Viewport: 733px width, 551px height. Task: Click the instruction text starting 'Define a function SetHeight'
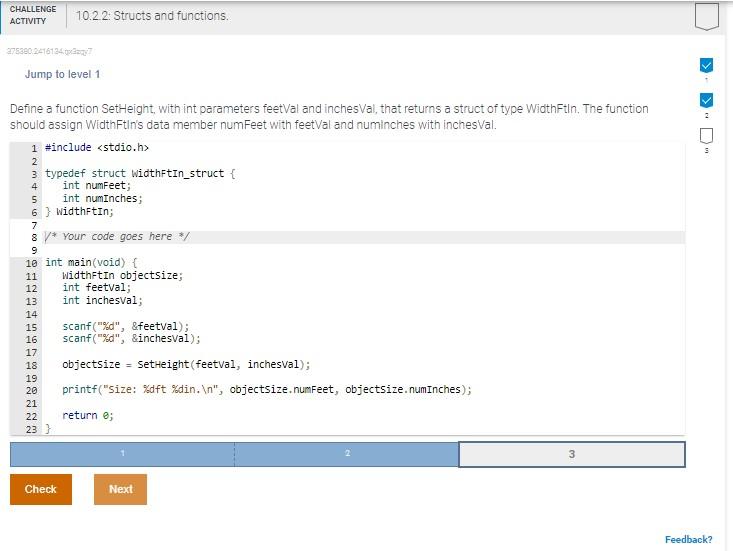pos(329,117)
